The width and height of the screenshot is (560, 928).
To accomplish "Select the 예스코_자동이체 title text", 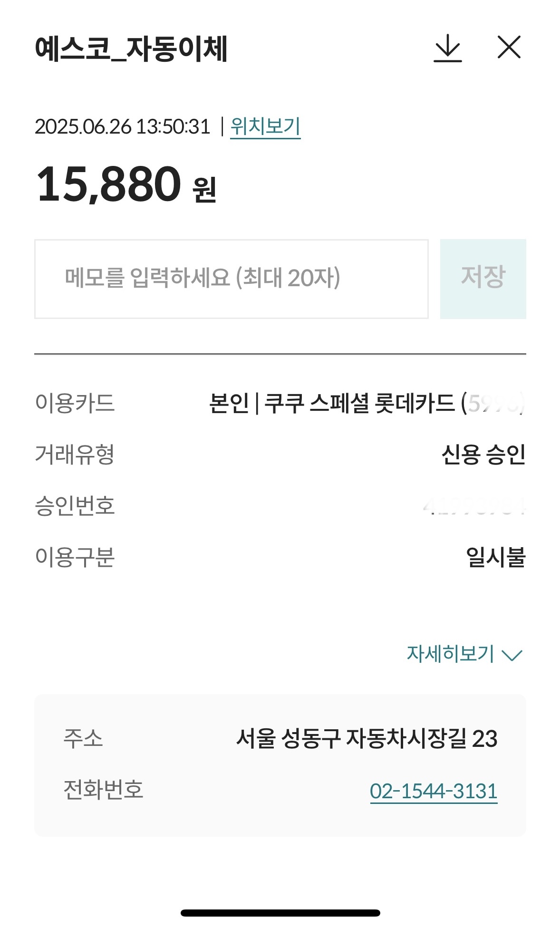I will tap(131, 49).
